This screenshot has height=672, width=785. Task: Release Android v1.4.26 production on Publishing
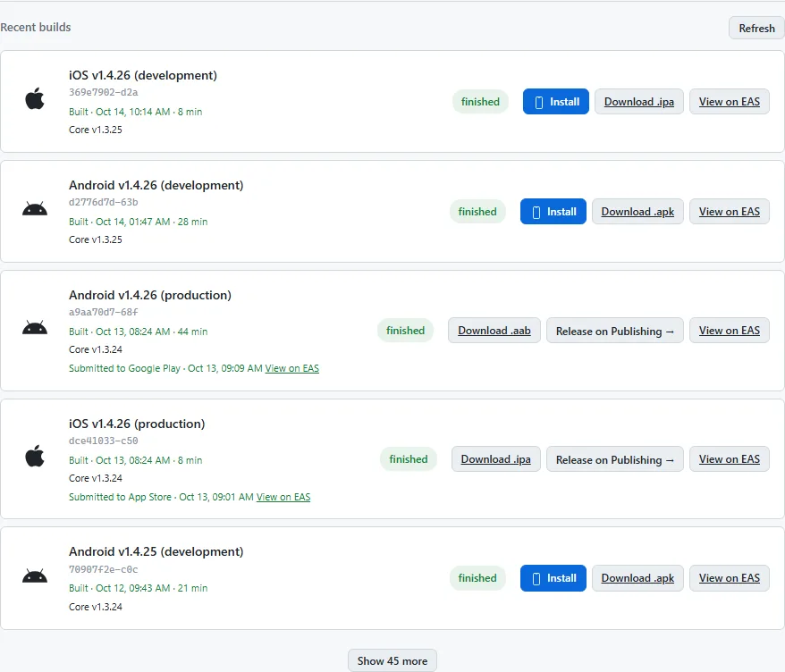point(615,331)
